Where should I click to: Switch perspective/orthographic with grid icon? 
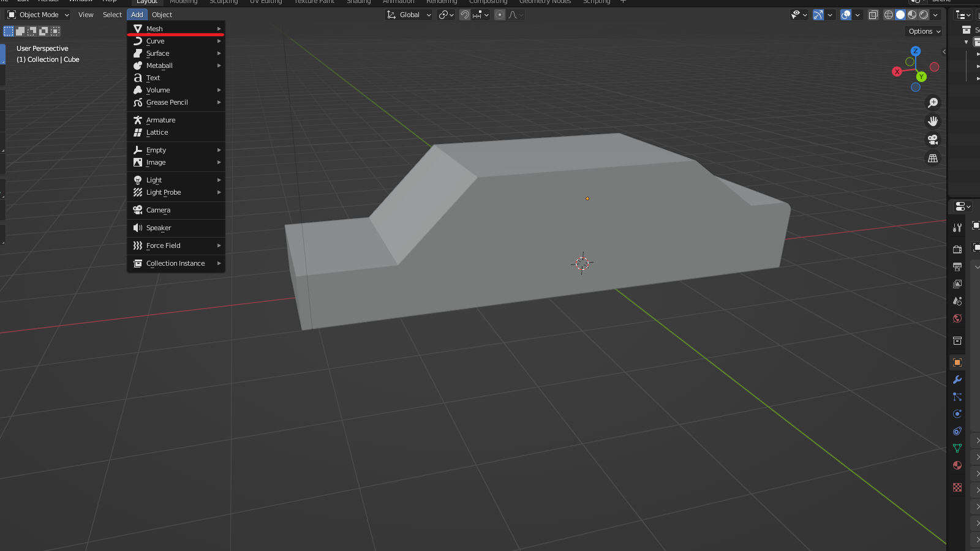tap(933, 158)
